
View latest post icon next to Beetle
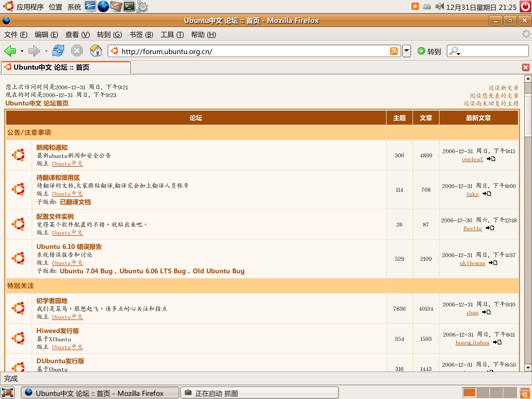point(490,228)
